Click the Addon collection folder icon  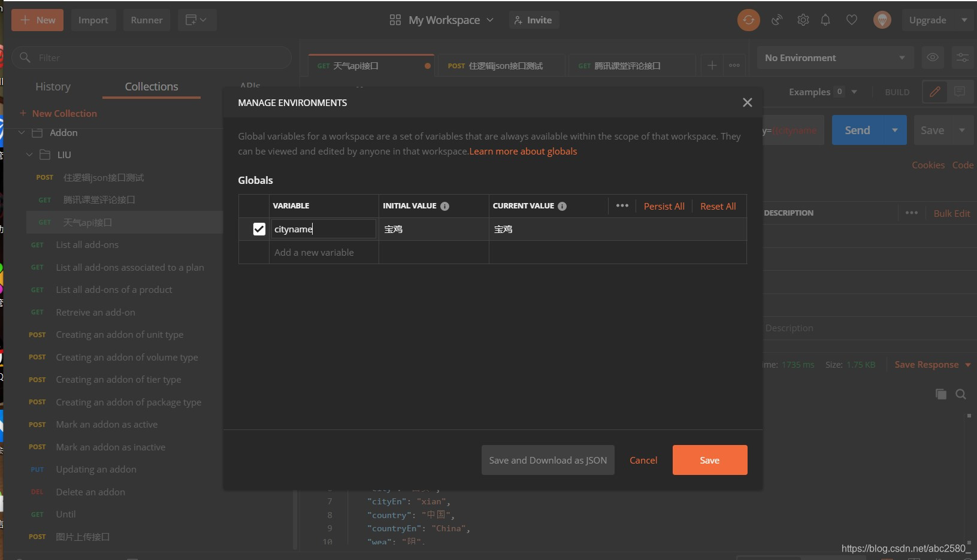(37, 132)
